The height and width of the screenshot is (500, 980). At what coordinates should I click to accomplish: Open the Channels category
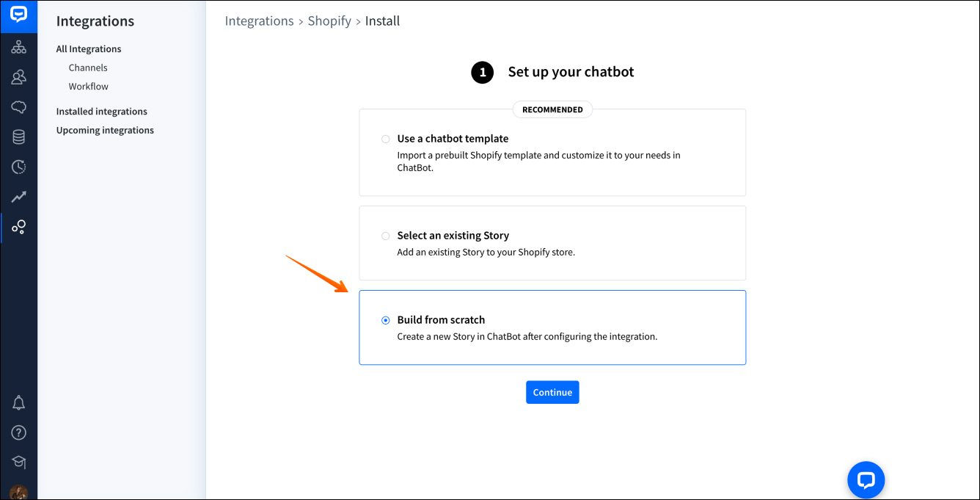point(88,68)
